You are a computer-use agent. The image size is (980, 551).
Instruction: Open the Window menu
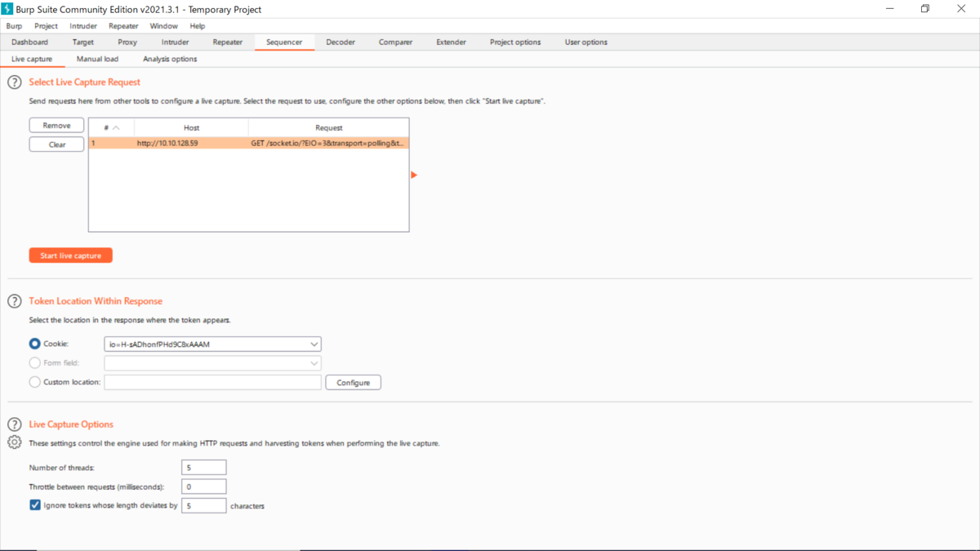click(163, 26)
